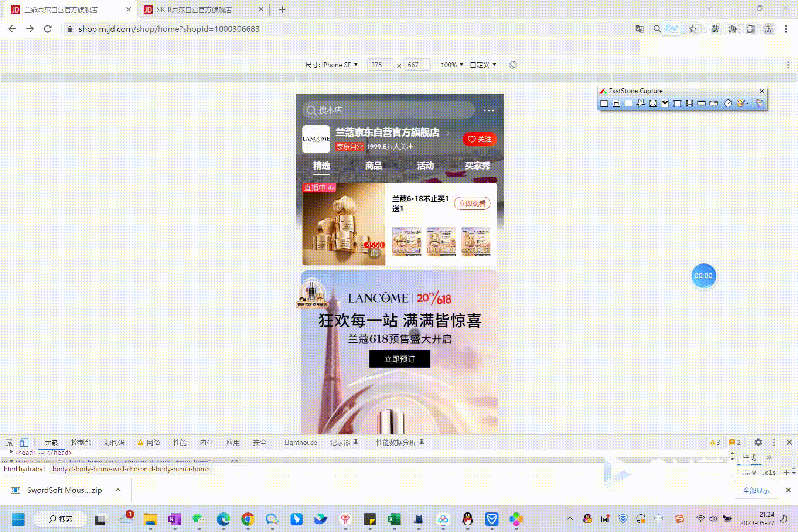Viewport: 798px width, 532px height.
Task: Open the 100% zoom level dropdown
Action: [x=451, y=65]
